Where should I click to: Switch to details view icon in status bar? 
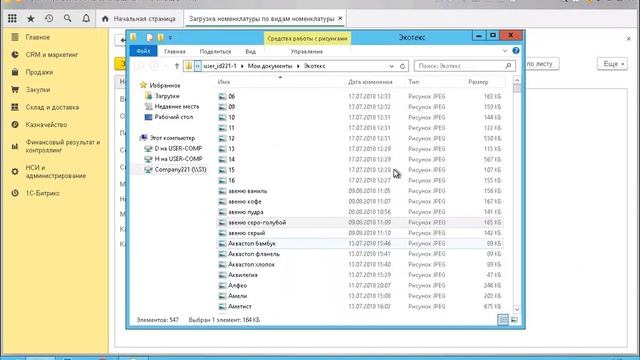(503, 320)
